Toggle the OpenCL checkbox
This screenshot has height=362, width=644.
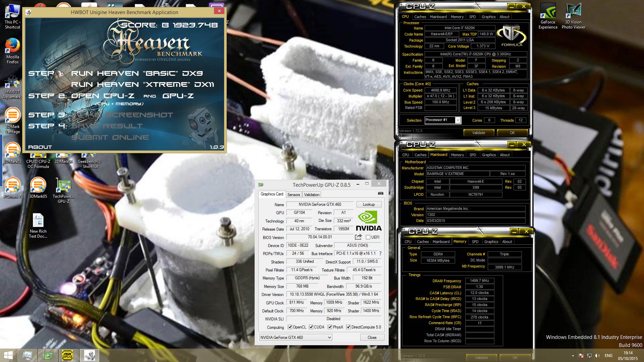point(290,327)
